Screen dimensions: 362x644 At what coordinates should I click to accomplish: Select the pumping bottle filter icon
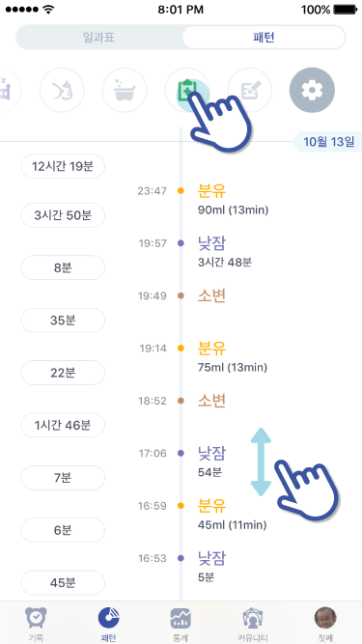click(x=62, y=90)
